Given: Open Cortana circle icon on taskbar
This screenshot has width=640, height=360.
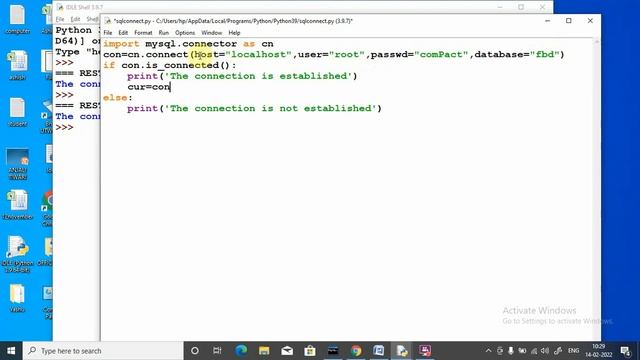Looking at the screenshot, I should click(x=195, y=351).
